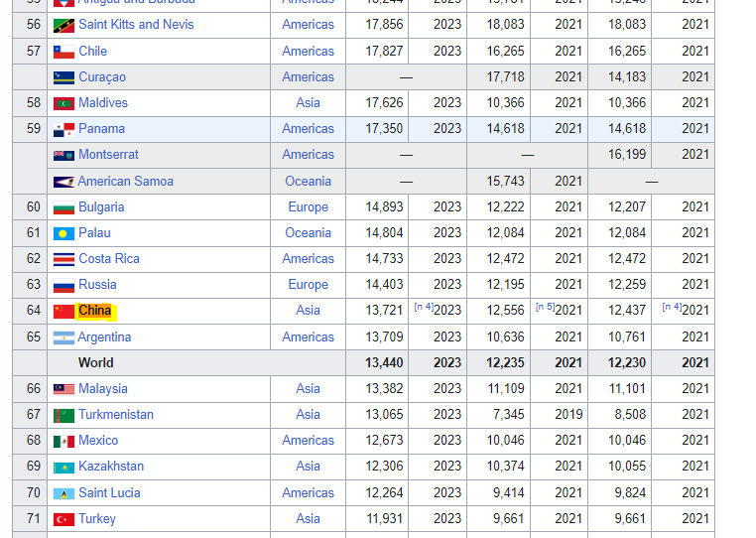The width and height of the screenshot is (756, 538).
Task: Open the highlighted China link
Action: [x=94, y=311]
